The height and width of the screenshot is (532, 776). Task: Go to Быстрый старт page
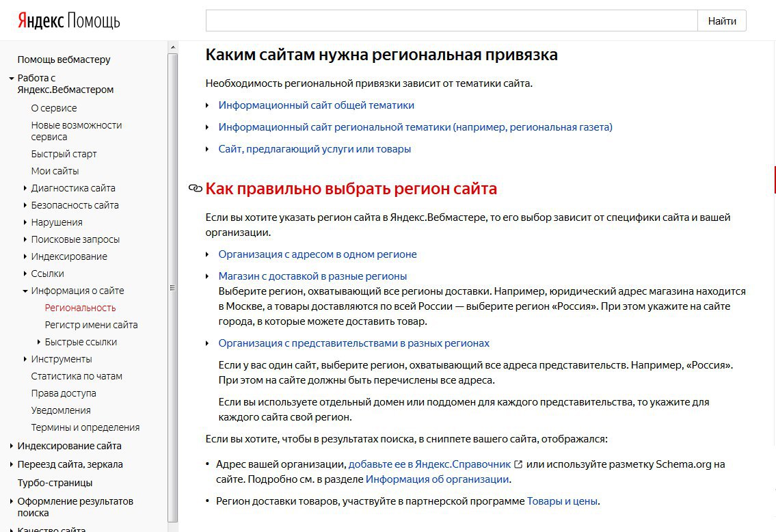(x=64, y=154)
